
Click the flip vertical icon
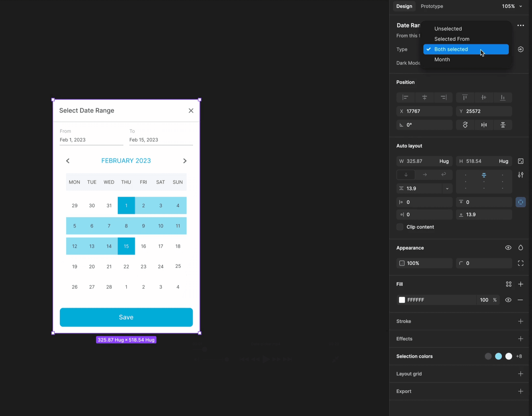click(503, 125)
